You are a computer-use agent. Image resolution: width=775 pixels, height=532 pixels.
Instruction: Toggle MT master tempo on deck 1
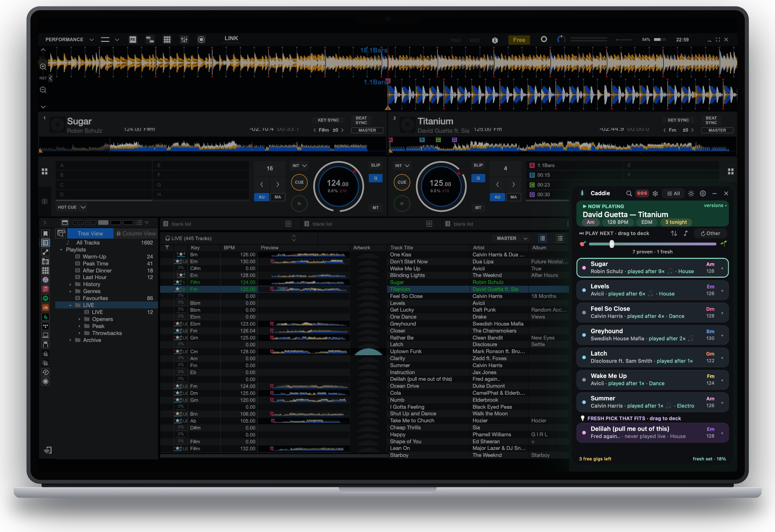click(x=375, y=207)
